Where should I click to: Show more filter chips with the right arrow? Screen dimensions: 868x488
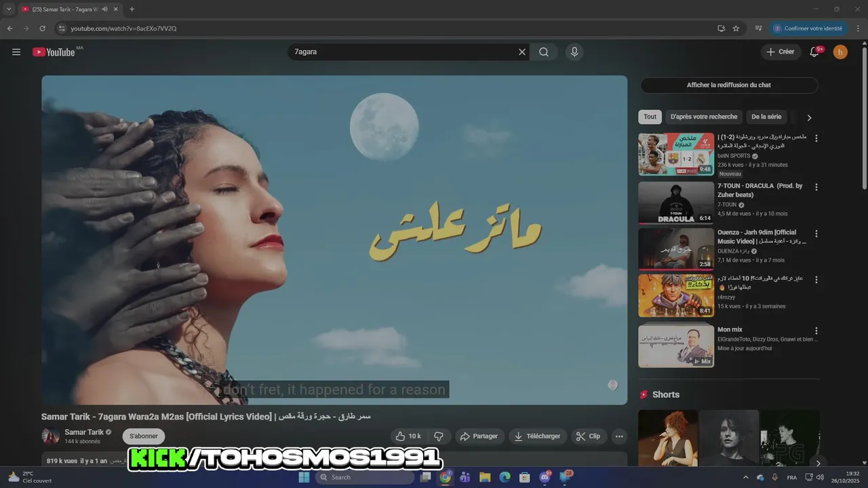click(x=809, y=117)
